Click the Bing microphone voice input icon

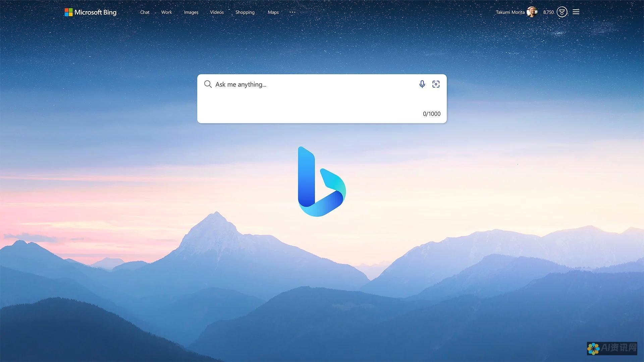pyautogui.click(x=422, y=84)
